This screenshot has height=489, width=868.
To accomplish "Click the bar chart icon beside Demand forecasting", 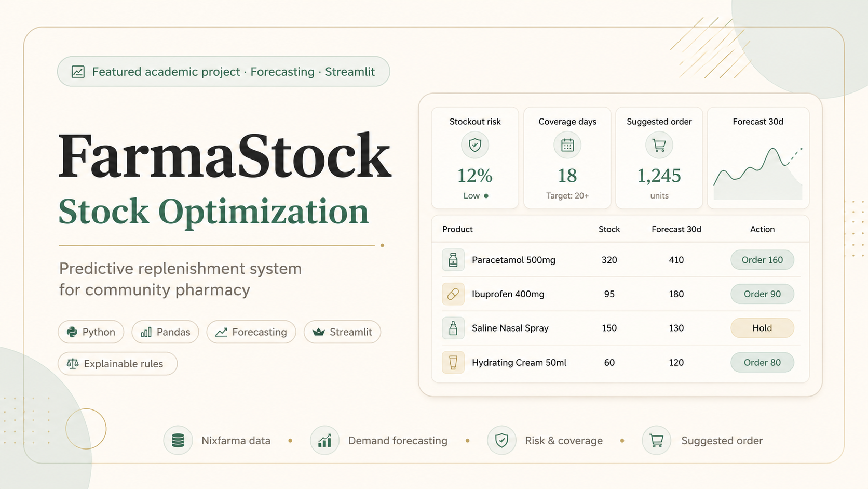I will coord(325,441).
